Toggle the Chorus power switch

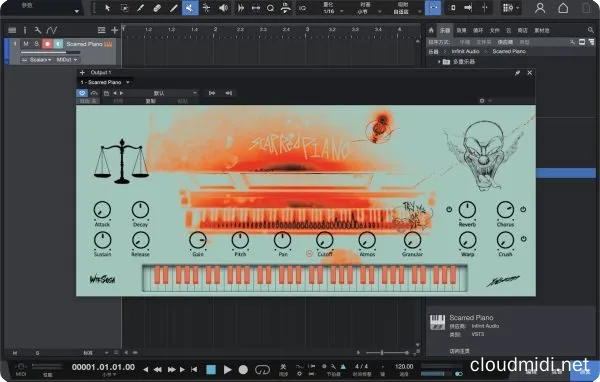[523, 209]
